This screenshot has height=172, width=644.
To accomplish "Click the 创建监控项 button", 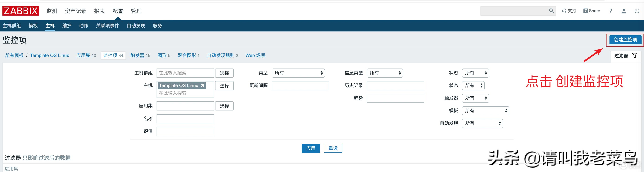I will pos(625,40).
